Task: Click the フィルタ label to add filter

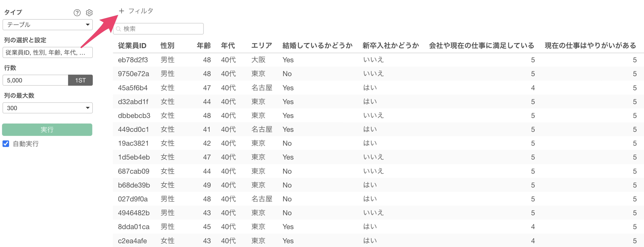Action: click(x=141, y=11)
